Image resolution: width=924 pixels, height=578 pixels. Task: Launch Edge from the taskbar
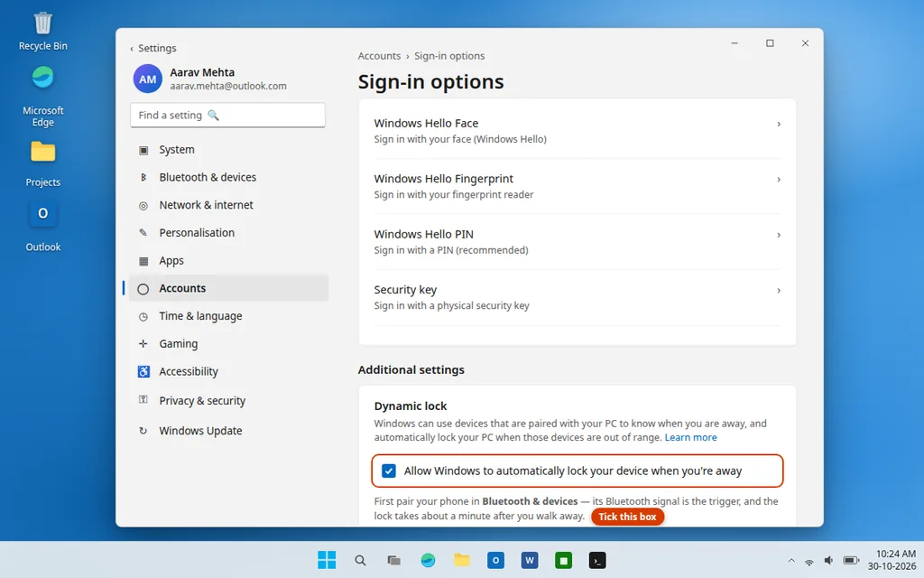[428, 560]
